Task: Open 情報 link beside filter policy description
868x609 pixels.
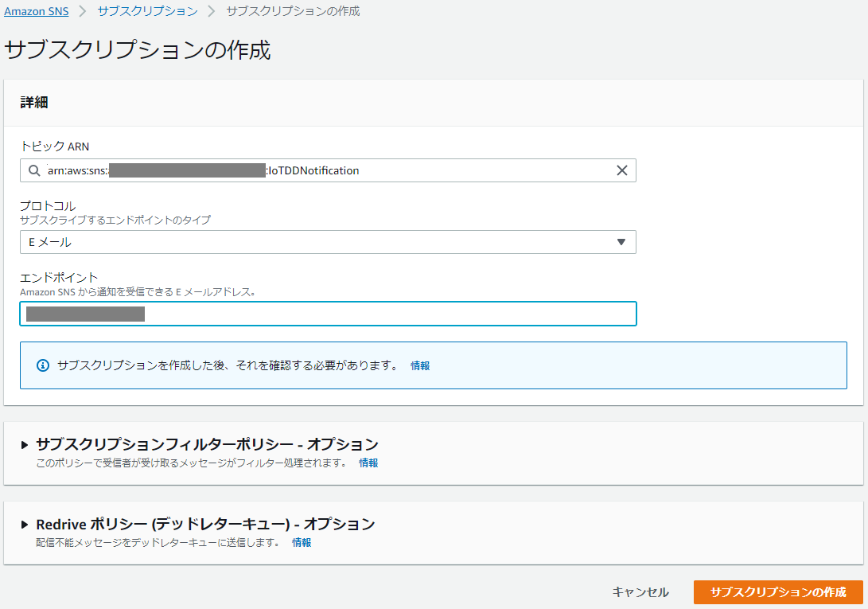Action: (x=368, y=463)
